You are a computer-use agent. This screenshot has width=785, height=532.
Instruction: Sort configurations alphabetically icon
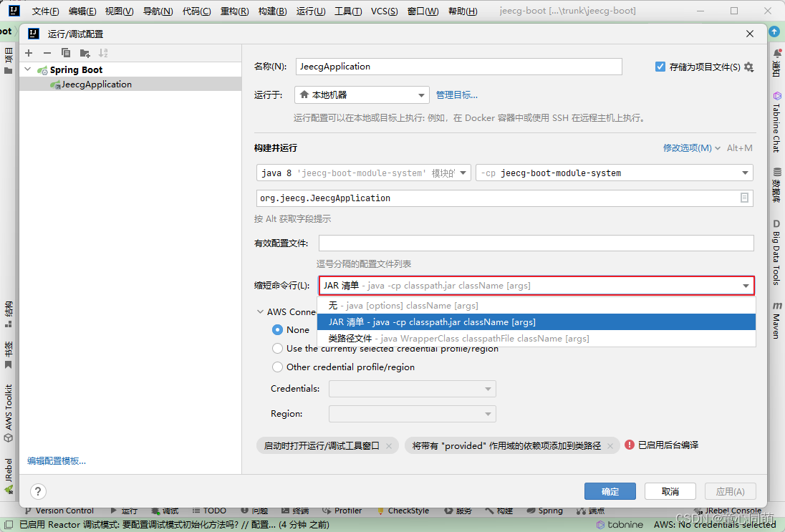(x=103, y=53)
